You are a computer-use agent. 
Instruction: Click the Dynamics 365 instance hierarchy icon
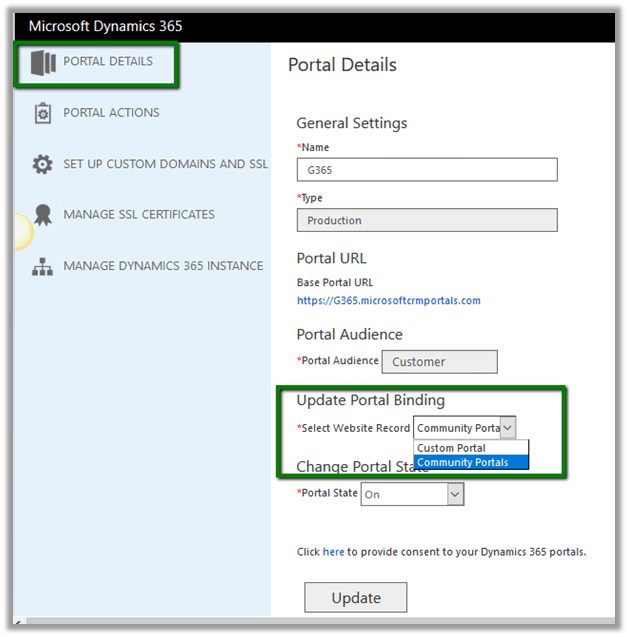point(43,266)
